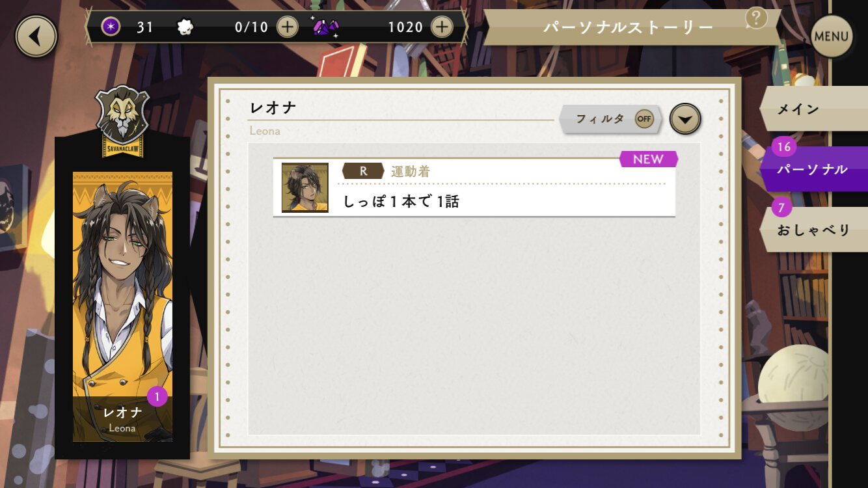Tap the R rarity label
Viewport: 868px width, 488px height.
[x=363, y=171]
